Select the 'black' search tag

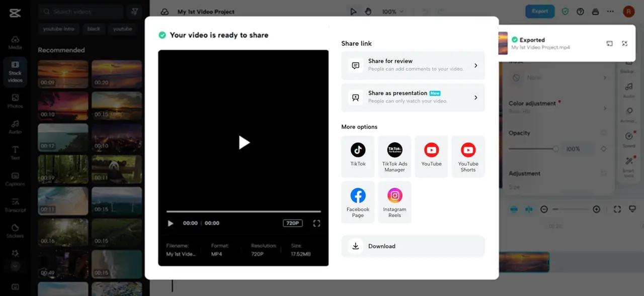tap(94, 29)
